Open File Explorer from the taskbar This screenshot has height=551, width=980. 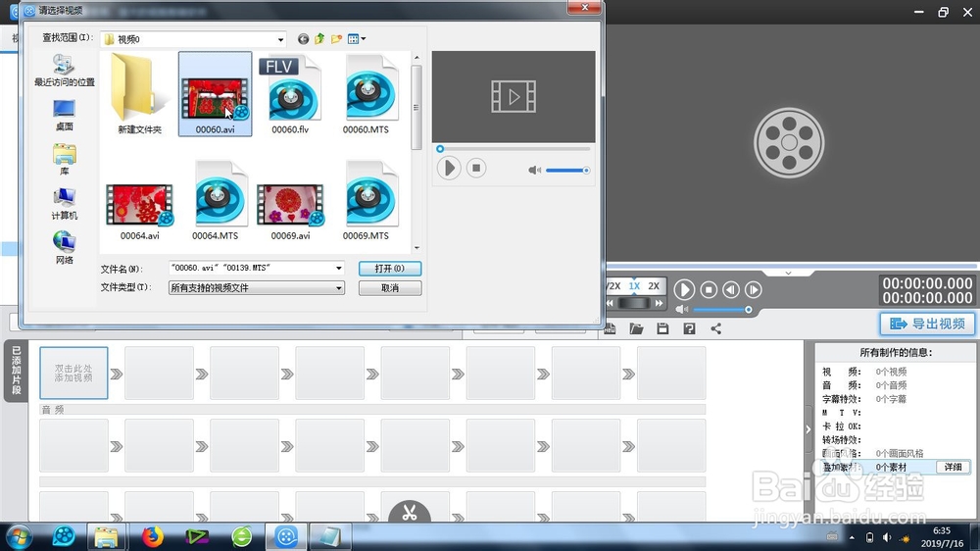(106, 536)
